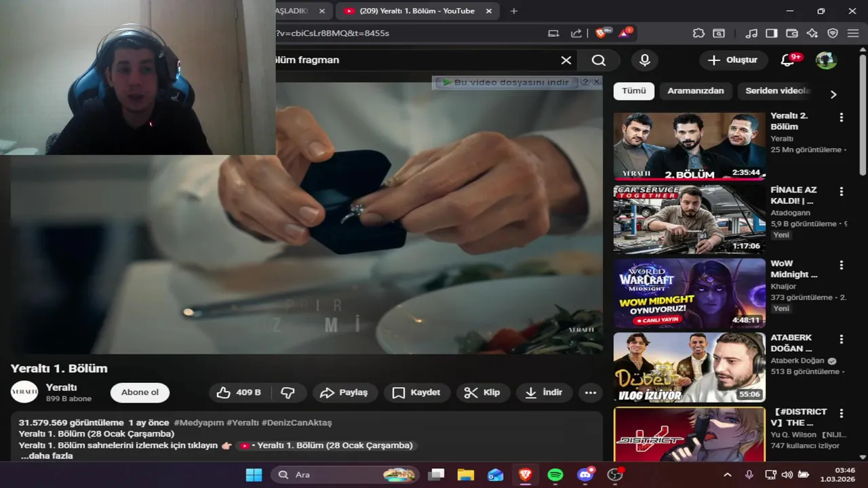Open the Brave music playlist icon
This screenshot has height=488, width=868.
pos(751,33)
